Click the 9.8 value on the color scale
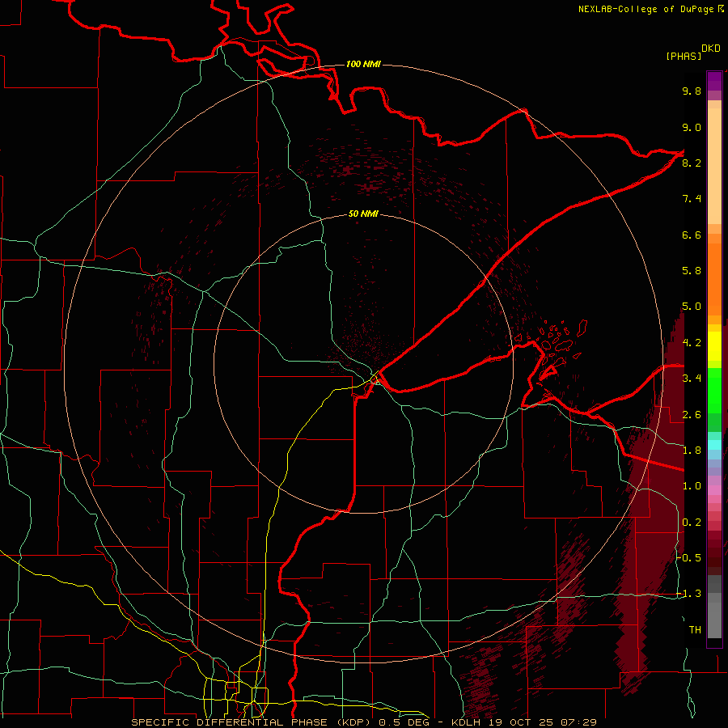Image resolution: width=728 pixels, height=728 pixels. pos(692,91)
